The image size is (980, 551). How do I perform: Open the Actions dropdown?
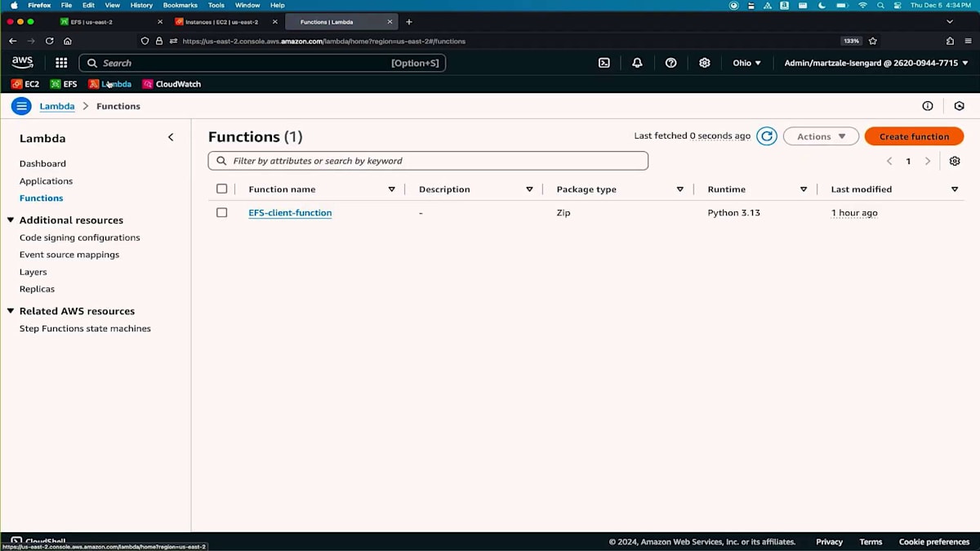point(821,136)
